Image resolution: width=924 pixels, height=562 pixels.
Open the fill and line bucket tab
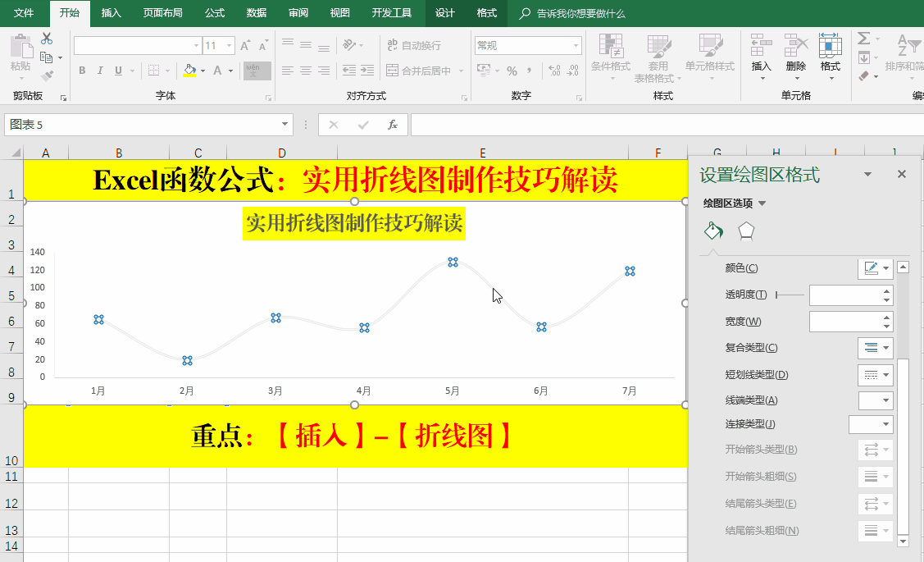coord(713,231)
